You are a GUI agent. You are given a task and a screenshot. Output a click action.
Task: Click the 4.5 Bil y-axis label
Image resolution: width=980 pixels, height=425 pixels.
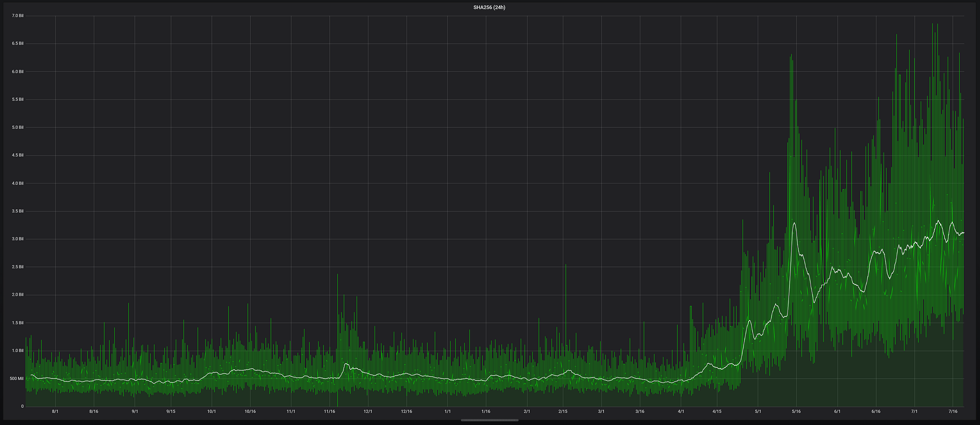(x=18, y=155)
